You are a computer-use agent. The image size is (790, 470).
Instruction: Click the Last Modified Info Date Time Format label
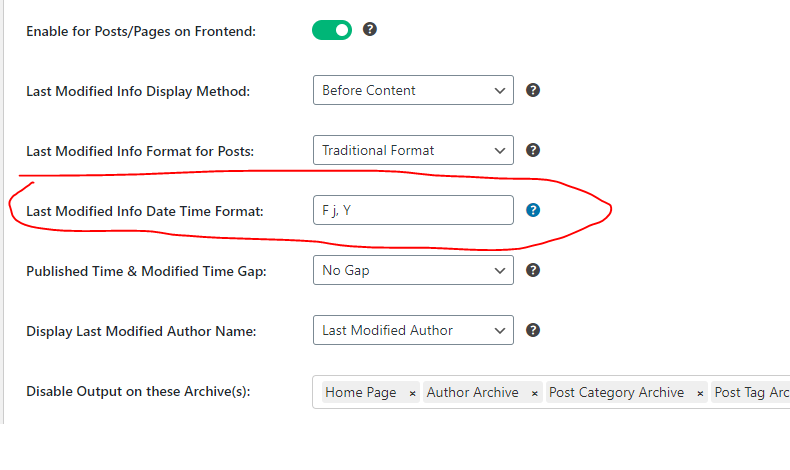[x=145, y=211]
